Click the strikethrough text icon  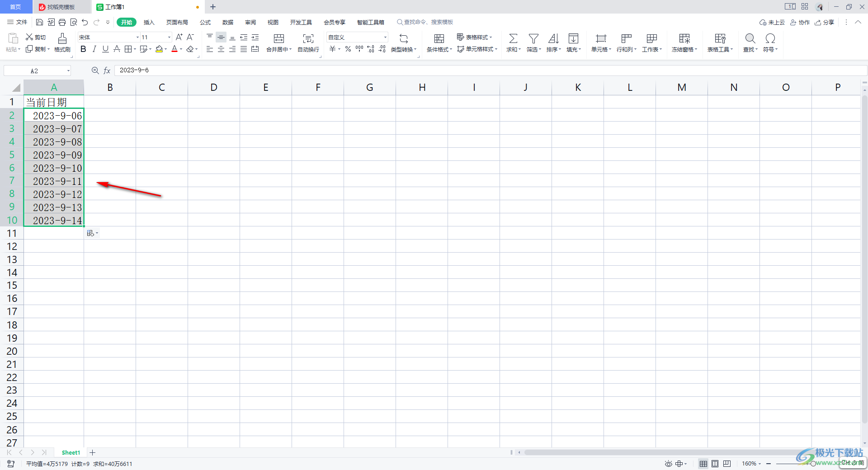pyautogui.click(x=117, y=49)
